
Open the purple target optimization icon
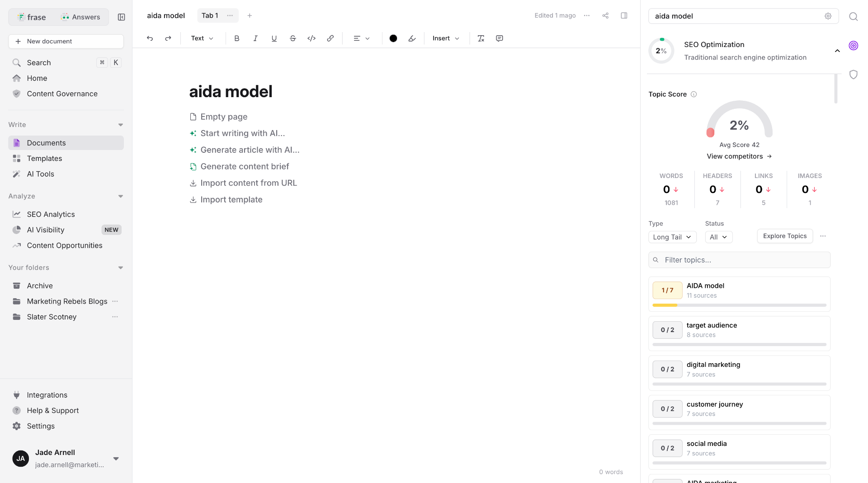tap(853, 46)
